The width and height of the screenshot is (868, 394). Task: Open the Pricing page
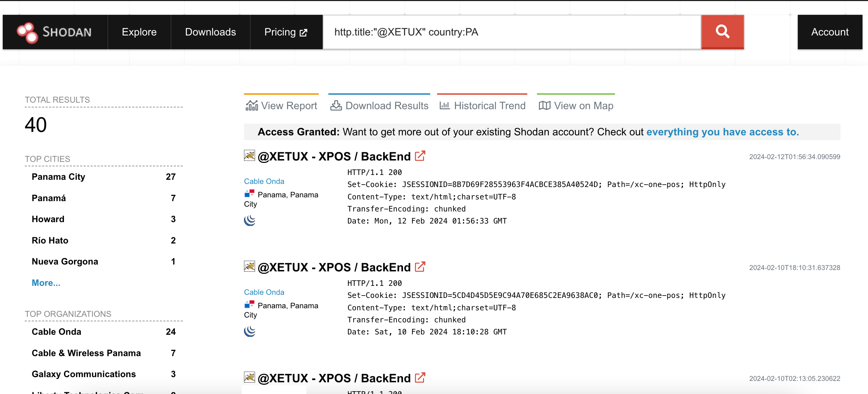[286, 32]
